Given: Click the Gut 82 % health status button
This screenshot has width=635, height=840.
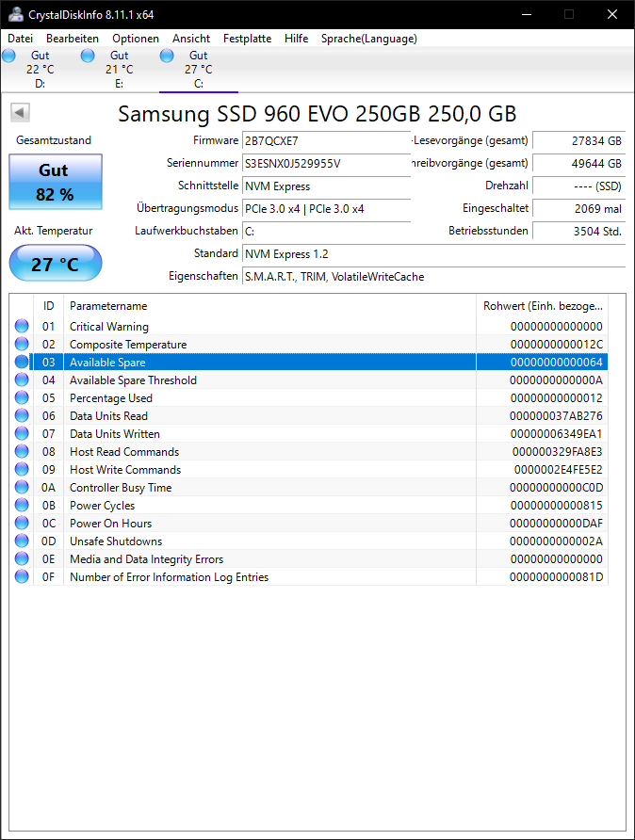Looking at the screenshot, I should pos(56,182).
